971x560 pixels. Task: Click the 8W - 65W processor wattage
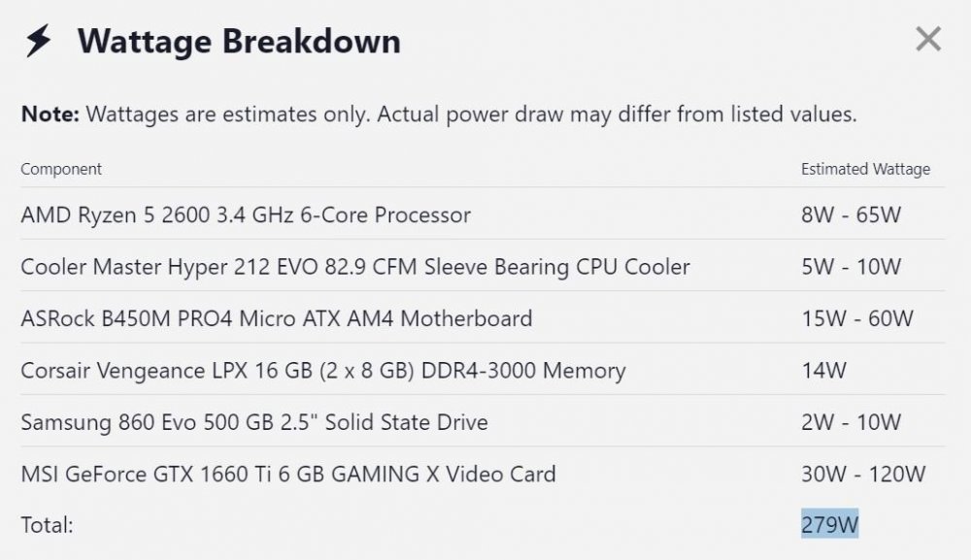(x=851, y=214)
